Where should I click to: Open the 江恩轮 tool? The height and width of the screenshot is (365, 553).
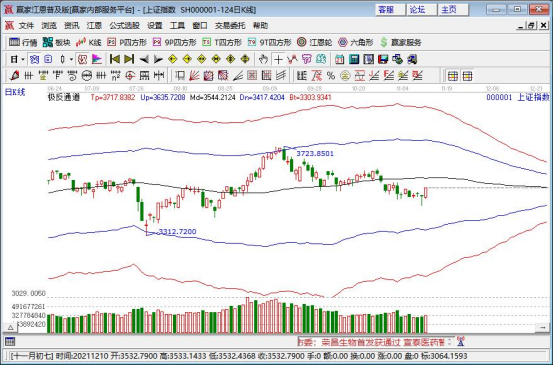(314, 42)
